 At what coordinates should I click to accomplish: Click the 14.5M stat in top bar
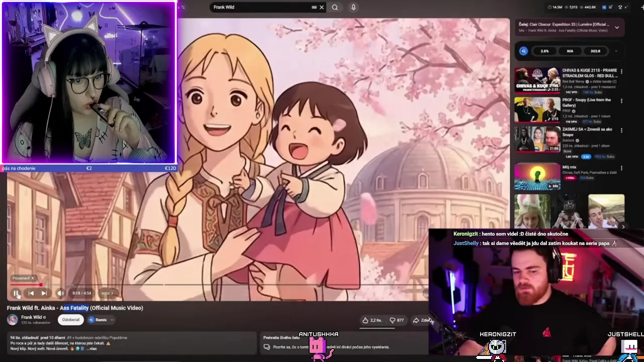pyautogui.click(x=555, y=7)
